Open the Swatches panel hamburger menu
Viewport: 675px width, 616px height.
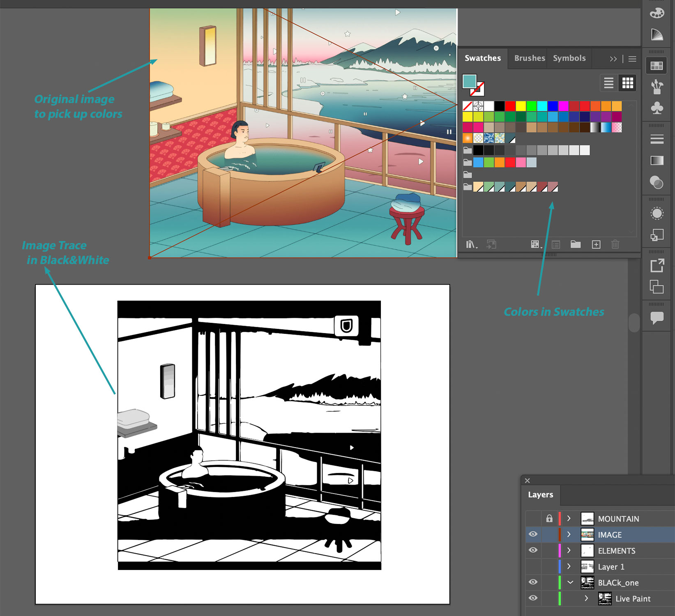[x=632, y=59]
